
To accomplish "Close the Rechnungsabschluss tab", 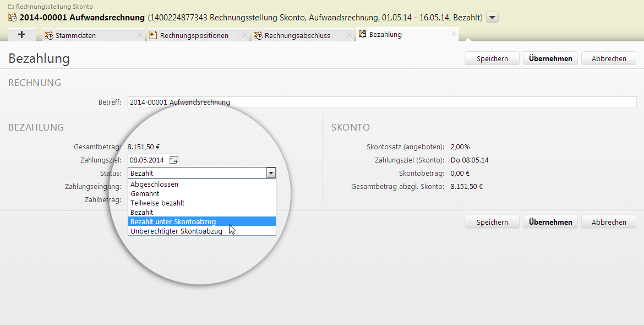I will tap(349, 35).
